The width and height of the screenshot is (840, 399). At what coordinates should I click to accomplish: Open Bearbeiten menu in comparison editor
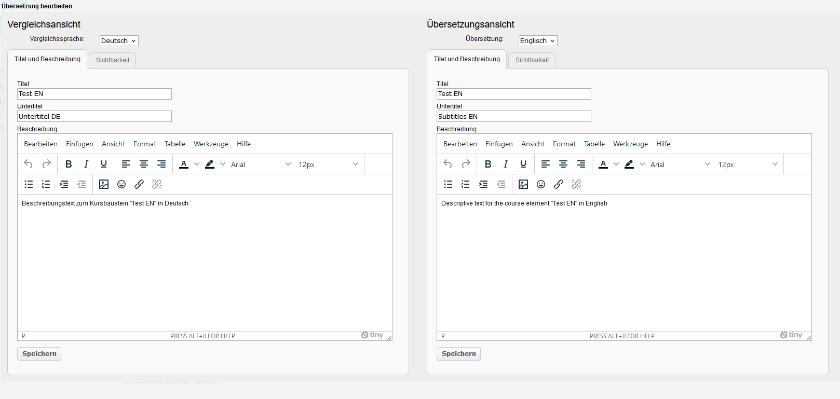(x=41, y=144)
